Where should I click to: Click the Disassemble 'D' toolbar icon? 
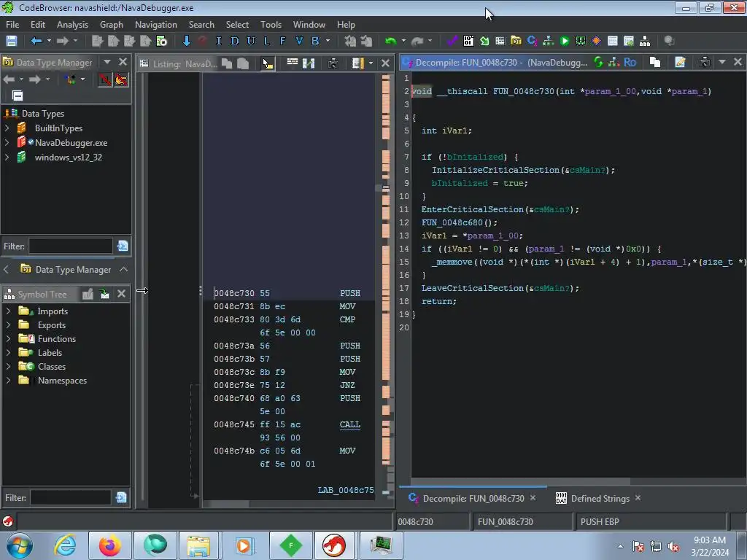234,41
